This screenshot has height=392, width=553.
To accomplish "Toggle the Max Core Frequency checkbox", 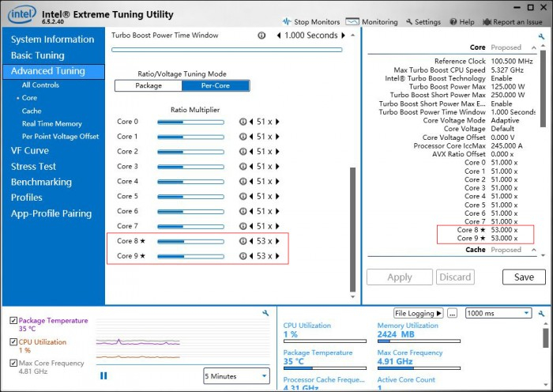I will coord(13,364).
